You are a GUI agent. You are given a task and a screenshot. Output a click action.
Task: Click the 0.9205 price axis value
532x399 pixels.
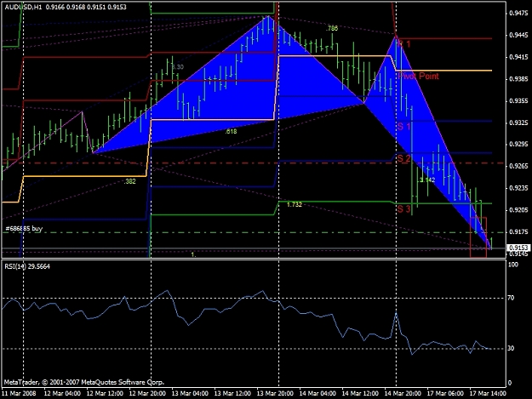click(518, 210)
